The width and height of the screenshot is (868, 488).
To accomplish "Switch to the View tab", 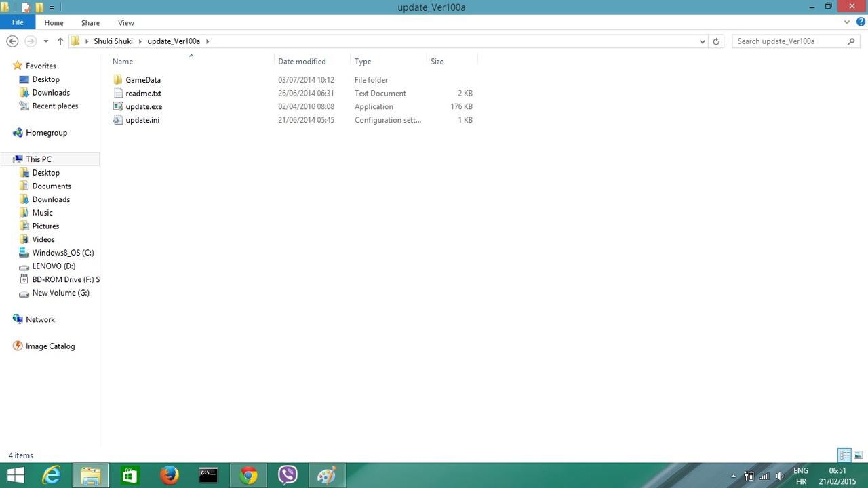I will point(125,22).
